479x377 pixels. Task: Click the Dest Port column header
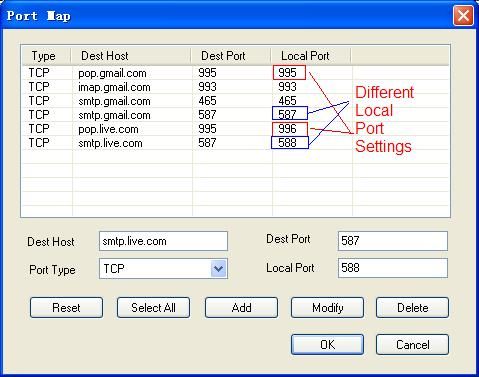231,56
